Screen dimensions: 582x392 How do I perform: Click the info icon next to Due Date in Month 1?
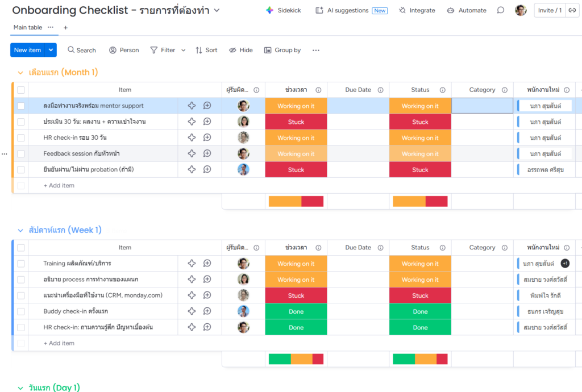point(380,90)
